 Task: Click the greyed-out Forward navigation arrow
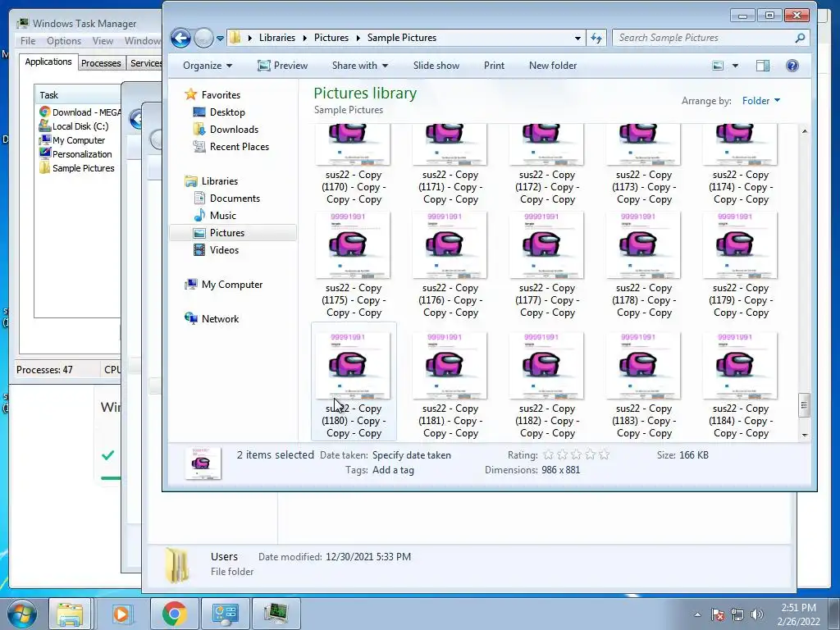(x=203, y=38)
